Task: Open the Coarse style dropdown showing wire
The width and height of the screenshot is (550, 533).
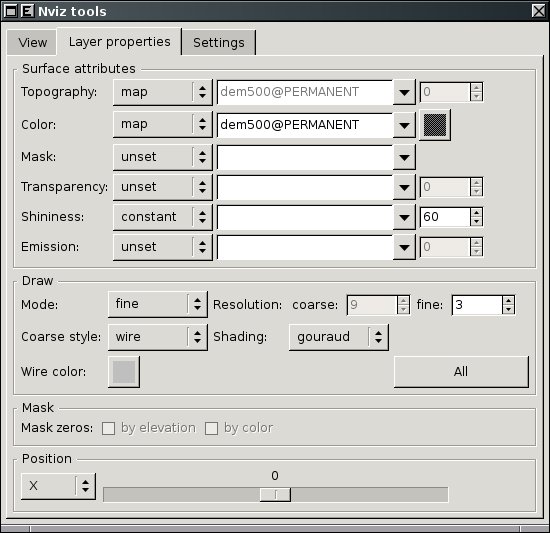Action: coord(158,337)
